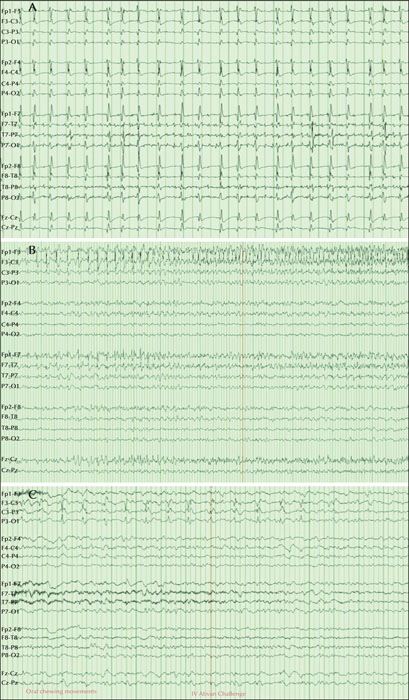Select the F3-C3 channel label in panel B
This screenshot has height=700, width=409.
pyautogui.click(x=11, y=262)
